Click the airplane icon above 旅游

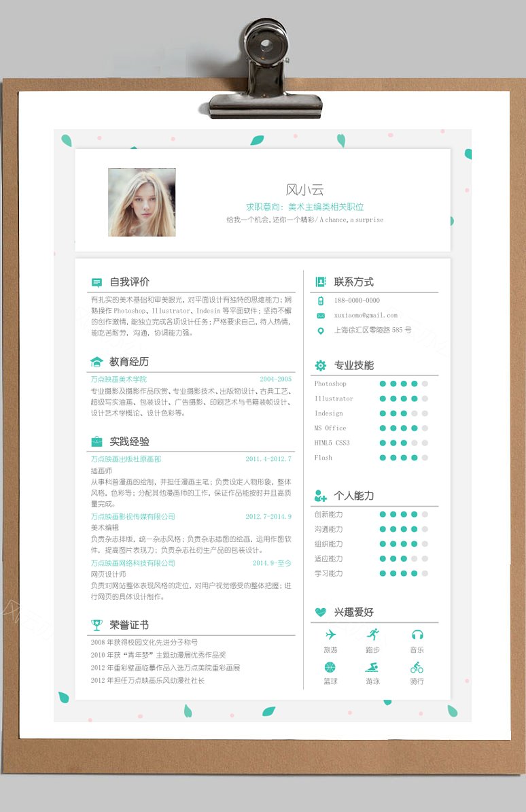click(330, 635)
